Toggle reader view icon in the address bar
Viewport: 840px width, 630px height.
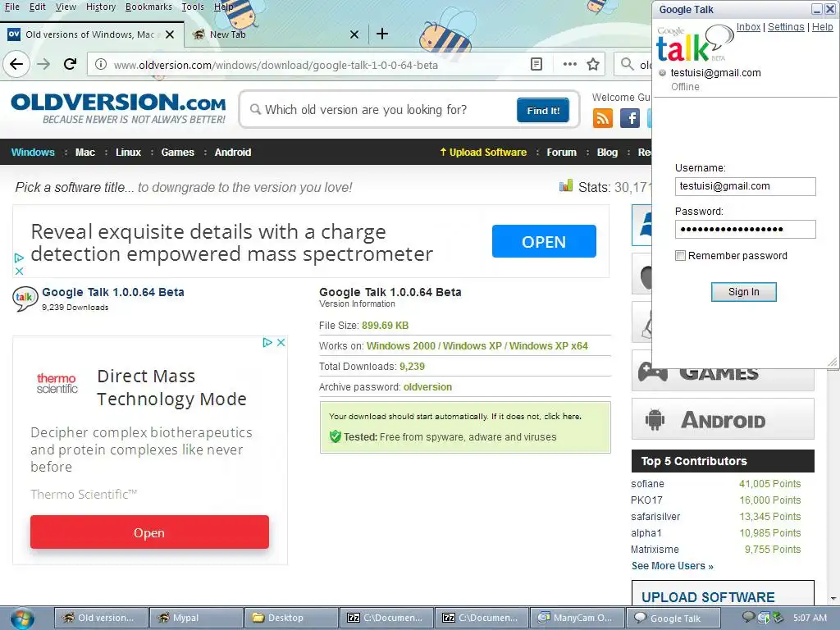(536, 64)
